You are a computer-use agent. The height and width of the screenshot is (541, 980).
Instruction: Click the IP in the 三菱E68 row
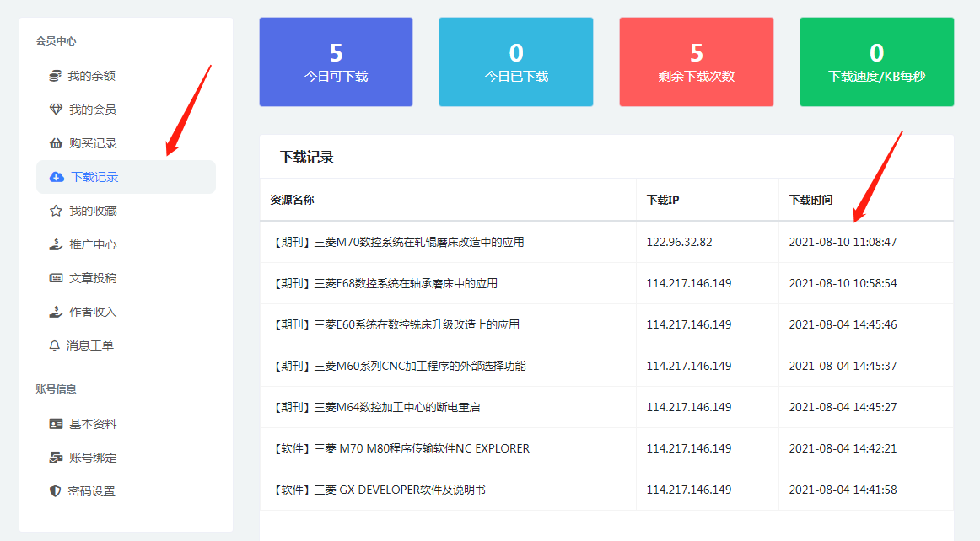pyautogui.click(x=689, y=283)
